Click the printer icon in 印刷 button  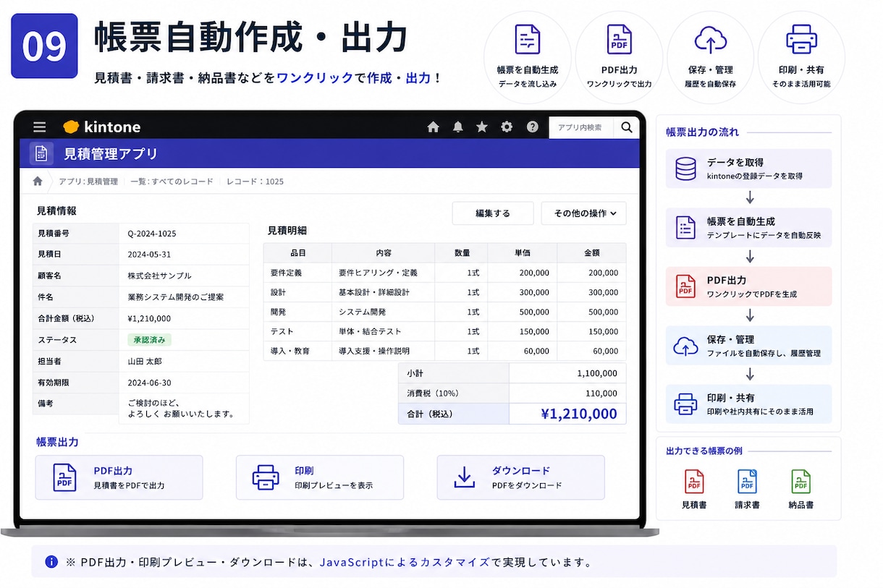266,477
